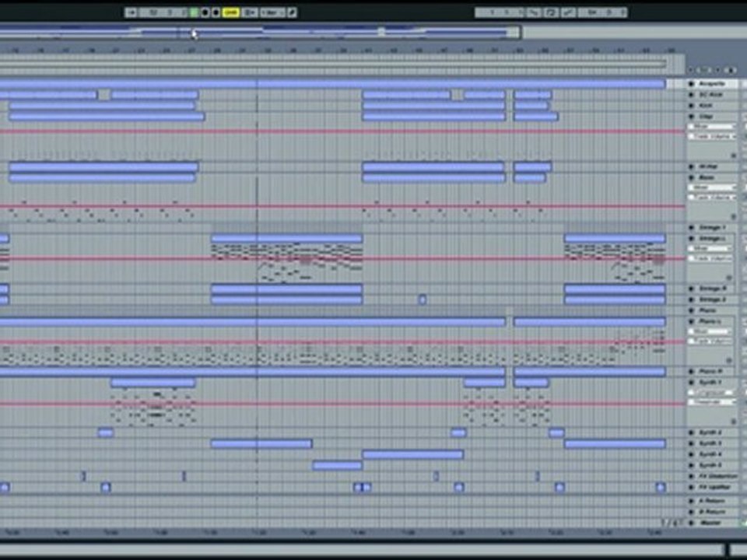Unfold the Hi-Hat track
This screenshot has width=747, height=560.
691,166
